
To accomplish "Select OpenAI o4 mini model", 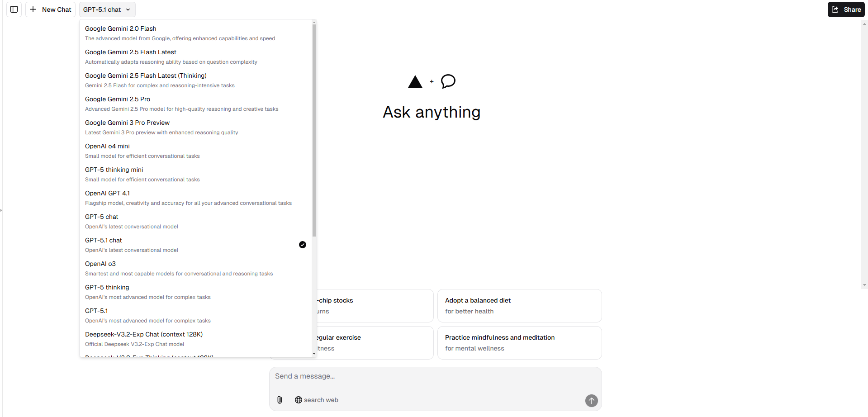I will pos(195,151).
